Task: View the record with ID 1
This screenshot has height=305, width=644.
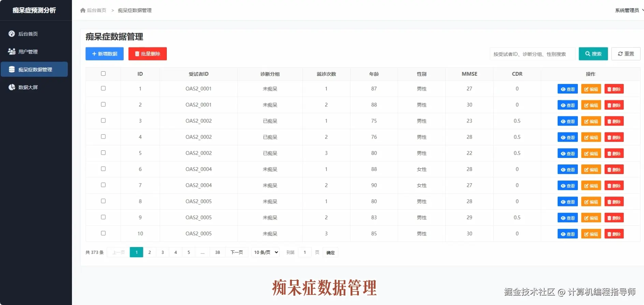Action: coord(568,89)
